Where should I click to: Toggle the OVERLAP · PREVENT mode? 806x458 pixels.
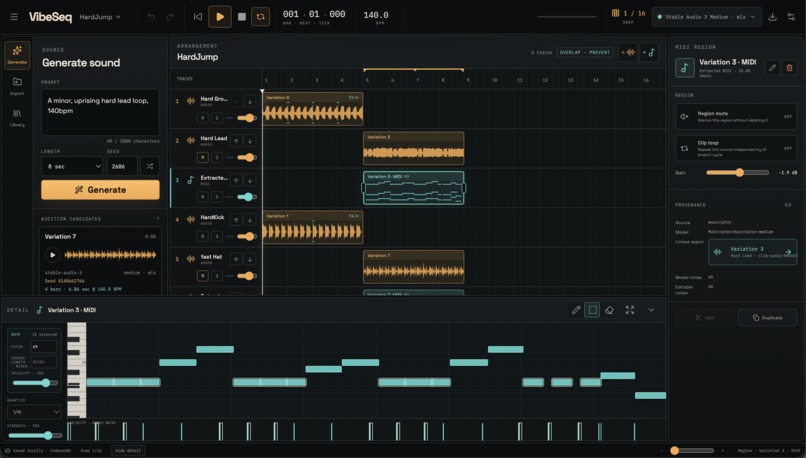coord(584,52)
